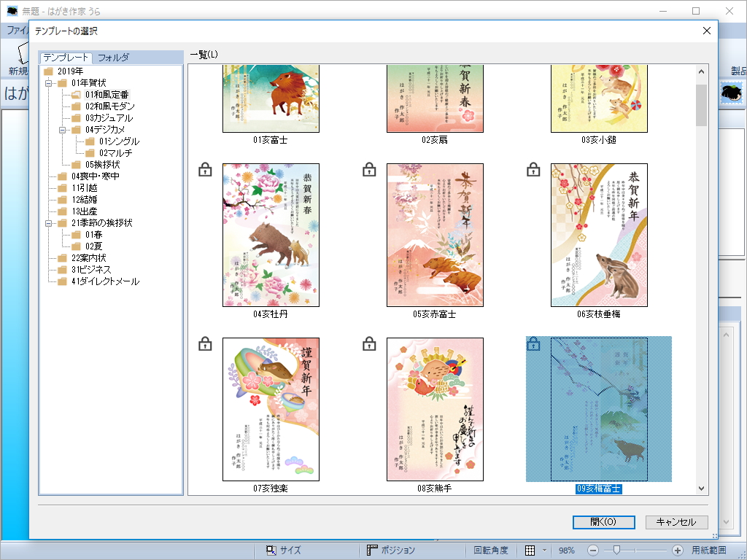Click the template list scroll up arrow

point(701,72)
